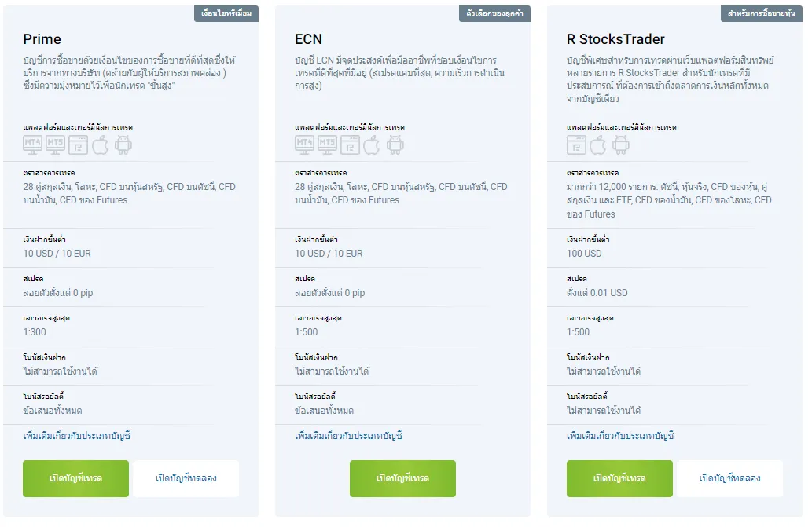This screenshot has width=812, height=527.
Task: Click the MT5 platform icon in Prime card
Action: tap(55, 145)
